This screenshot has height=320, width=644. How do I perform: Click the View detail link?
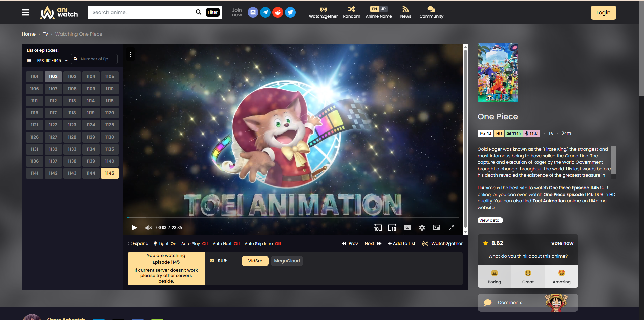tap(490, 220)
